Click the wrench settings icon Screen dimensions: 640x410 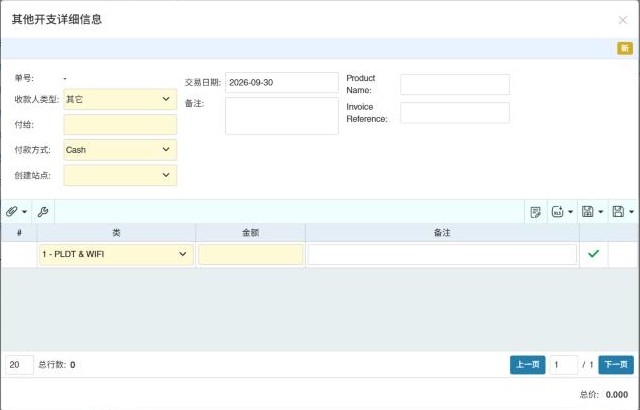coord(43,211)
